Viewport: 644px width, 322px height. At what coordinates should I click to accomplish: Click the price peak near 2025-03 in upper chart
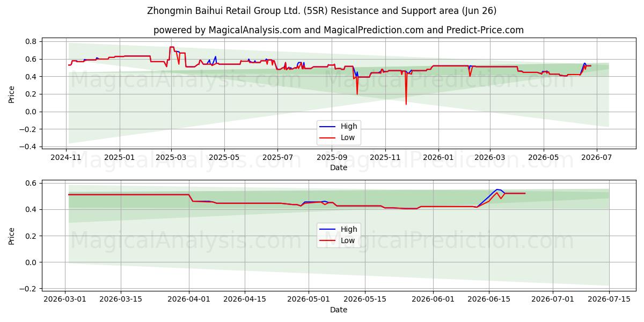click(x=172, y=47)
